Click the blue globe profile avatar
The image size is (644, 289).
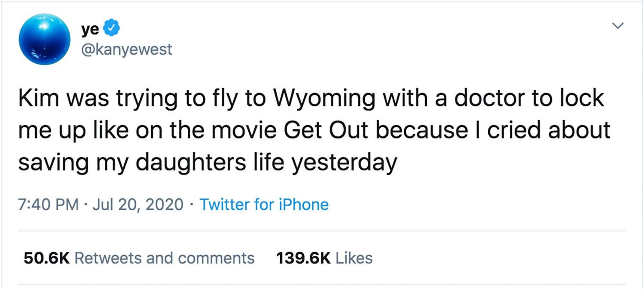[x=44, y=39]
